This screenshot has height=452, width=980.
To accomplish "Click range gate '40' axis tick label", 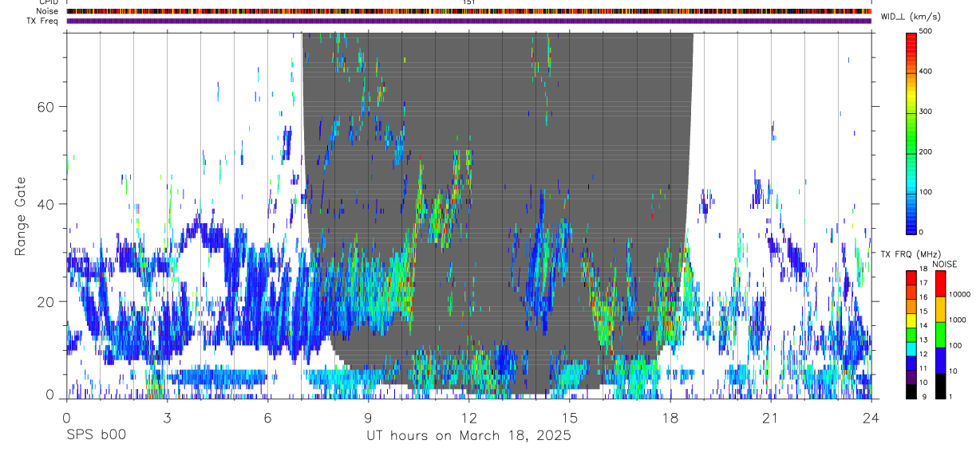I will (x=46, y=204).
